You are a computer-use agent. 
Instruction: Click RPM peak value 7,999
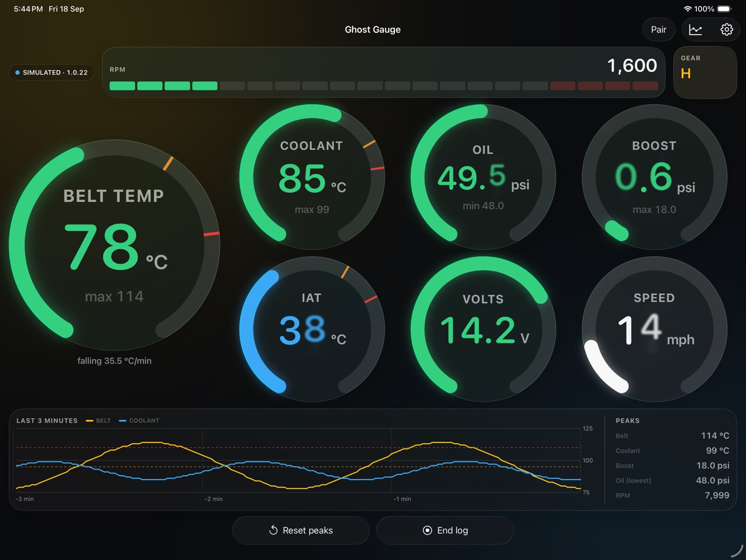(717, 495)
